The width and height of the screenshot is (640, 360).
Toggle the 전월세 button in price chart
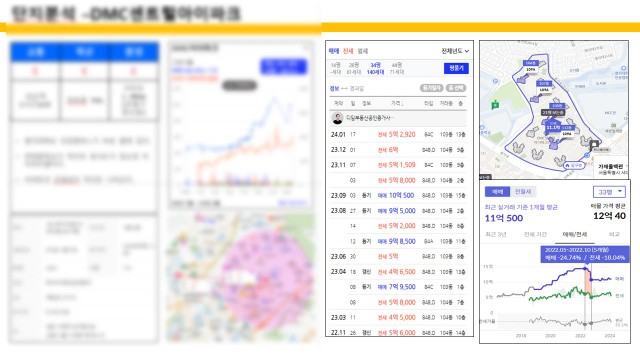(523, 192)
